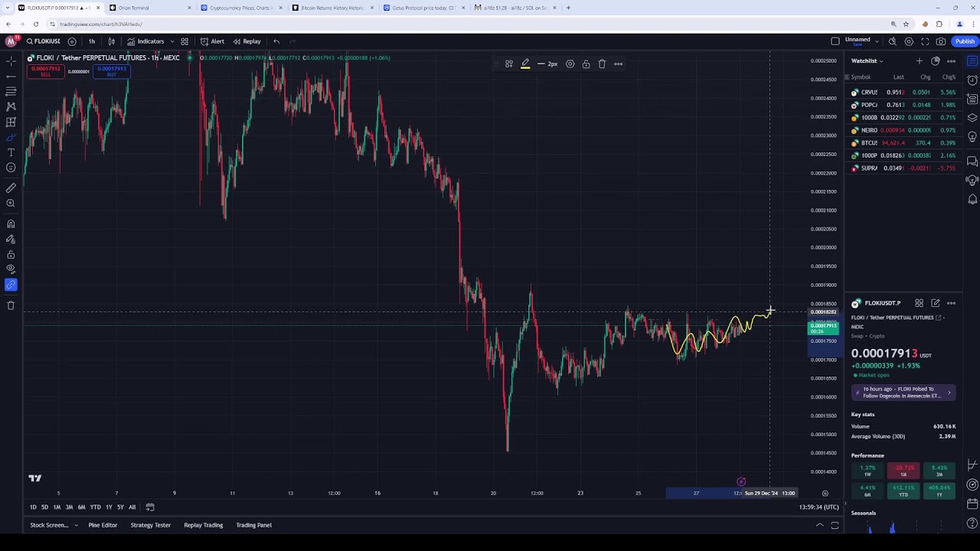
Task: Open the emoji icons tool
Action: 11,168
